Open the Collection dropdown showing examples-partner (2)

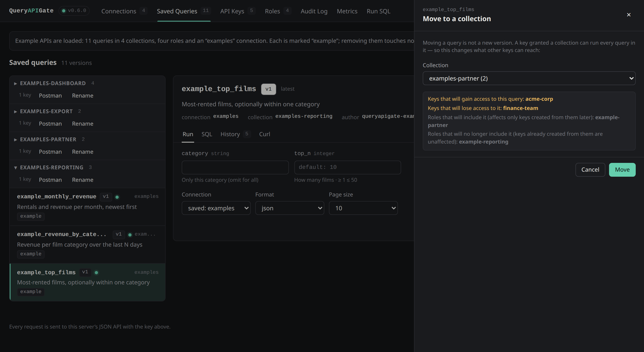(x=529, y=78)
